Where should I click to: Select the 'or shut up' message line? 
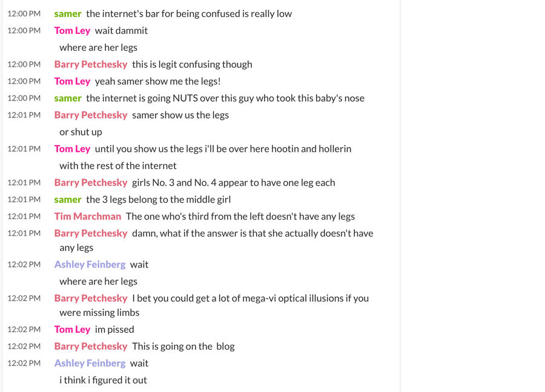pyautogui.click(x=81, y=132)
